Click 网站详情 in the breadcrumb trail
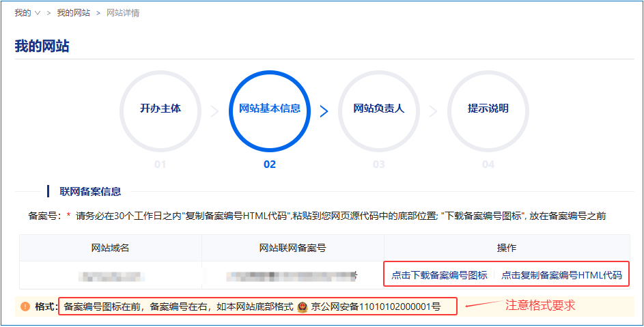The width and height of the screenshot is (644, 327). [x=123, y=13]
